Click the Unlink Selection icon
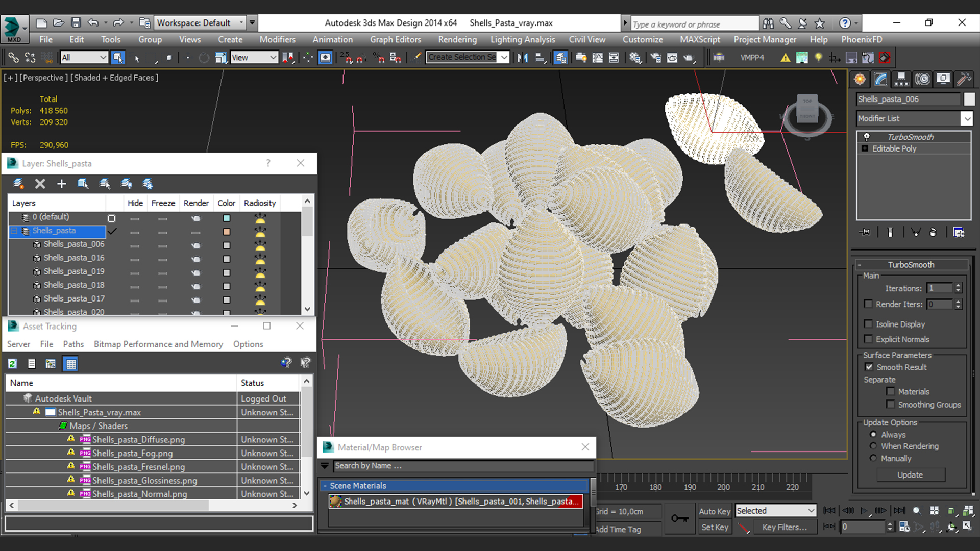This screenshot has height=551, width=980. (30, 58)
